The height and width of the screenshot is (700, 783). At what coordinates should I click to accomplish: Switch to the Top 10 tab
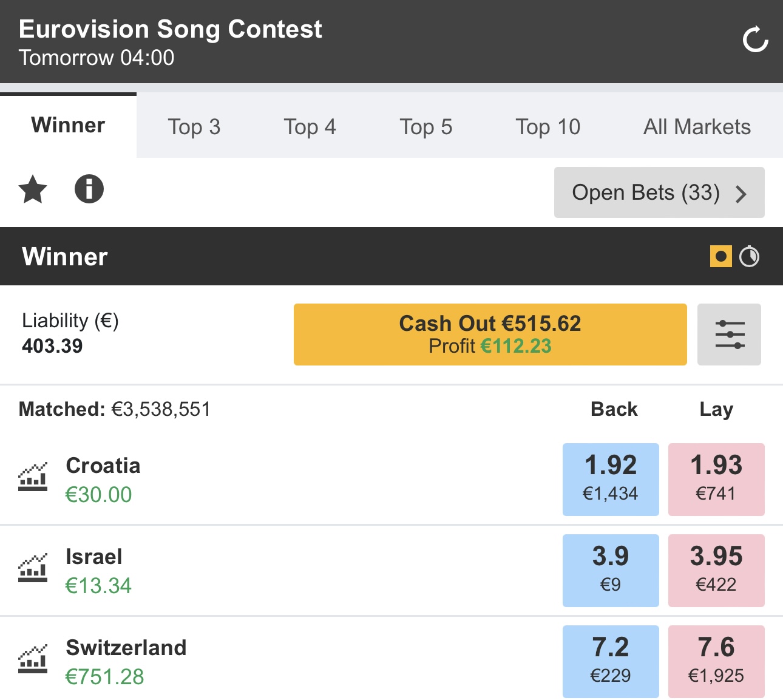(548, 127)
